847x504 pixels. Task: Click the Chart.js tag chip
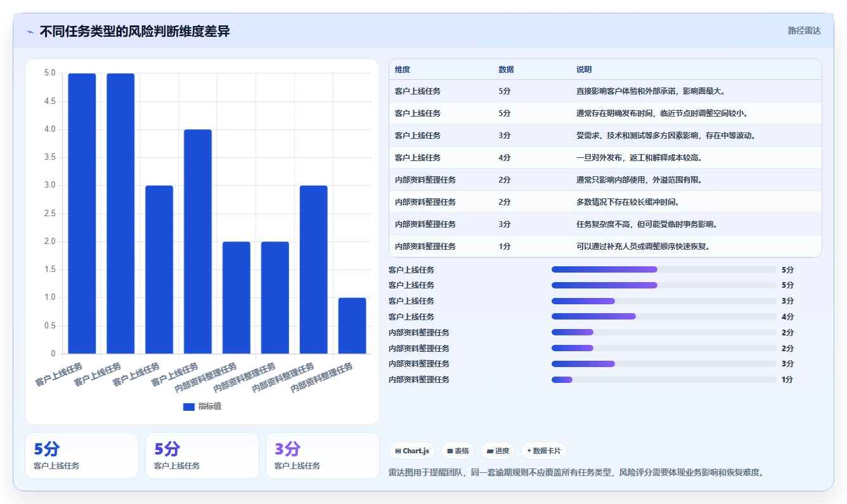(x=412, y=451)
